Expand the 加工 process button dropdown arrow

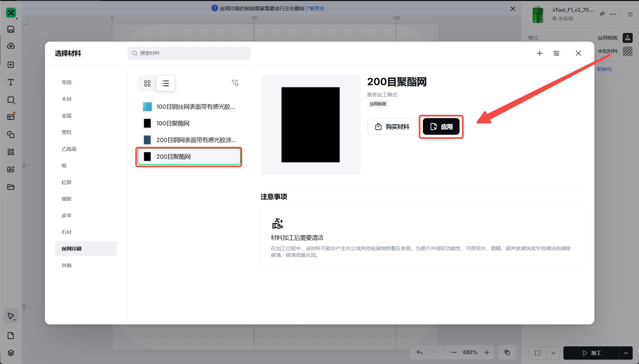pyautogui.click(x=626, y=353)
